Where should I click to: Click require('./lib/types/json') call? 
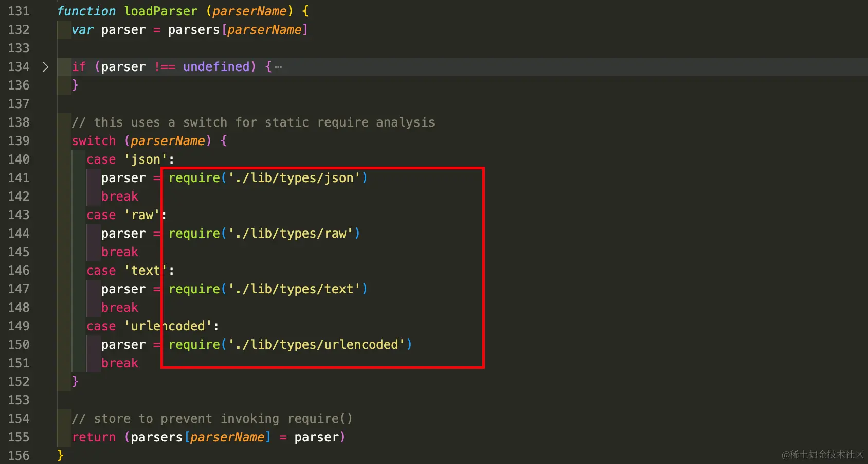[x=268, y=178]
